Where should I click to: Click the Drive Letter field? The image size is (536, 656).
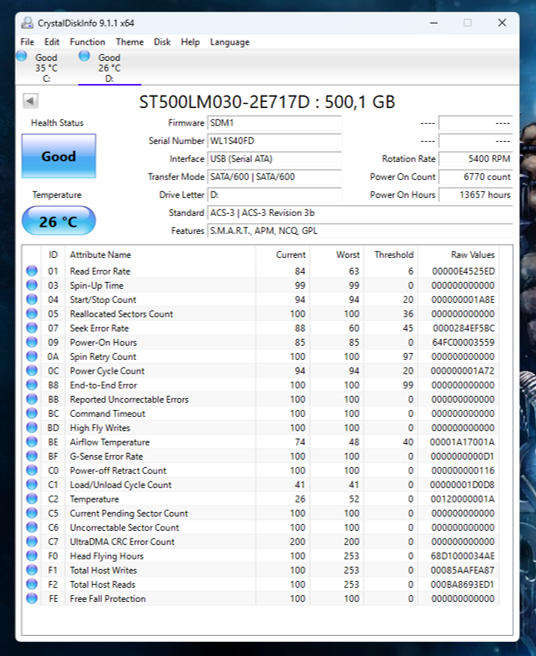[x=274, y=195]
